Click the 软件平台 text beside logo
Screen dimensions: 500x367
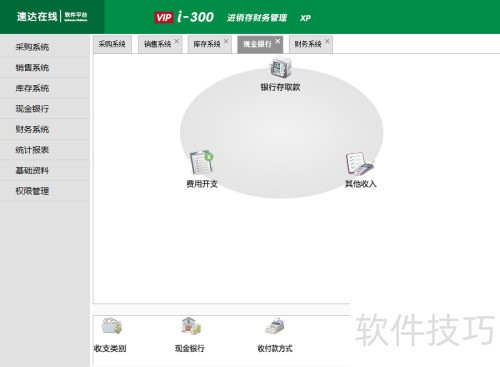click(x=76, y=15)
